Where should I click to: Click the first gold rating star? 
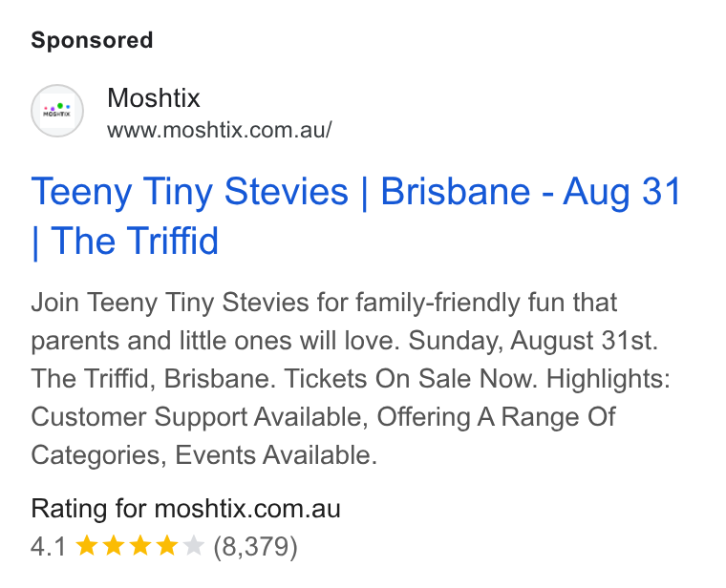click(87, 545)
